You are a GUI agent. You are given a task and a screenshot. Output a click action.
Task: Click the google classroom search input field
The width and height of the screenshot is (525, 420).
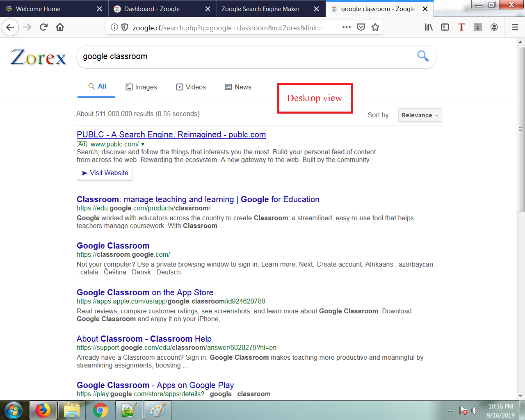click(246, 57)
